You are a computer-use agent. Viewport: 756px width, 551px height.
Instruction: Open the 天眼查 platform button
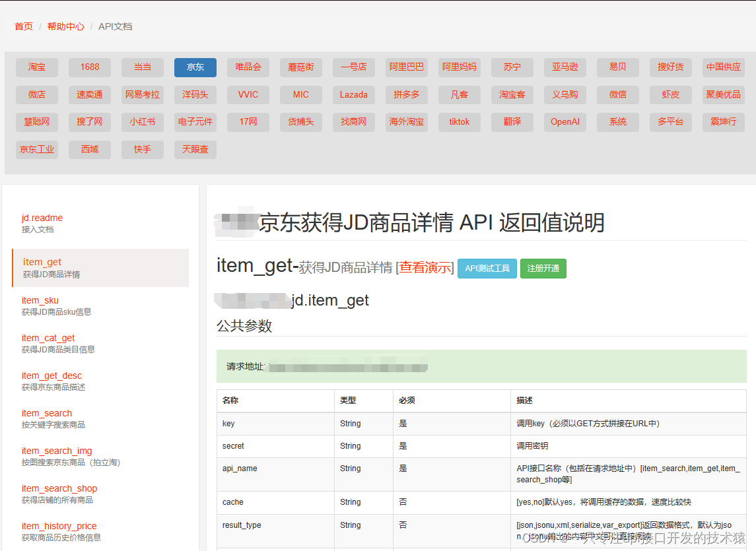point(195,149)
